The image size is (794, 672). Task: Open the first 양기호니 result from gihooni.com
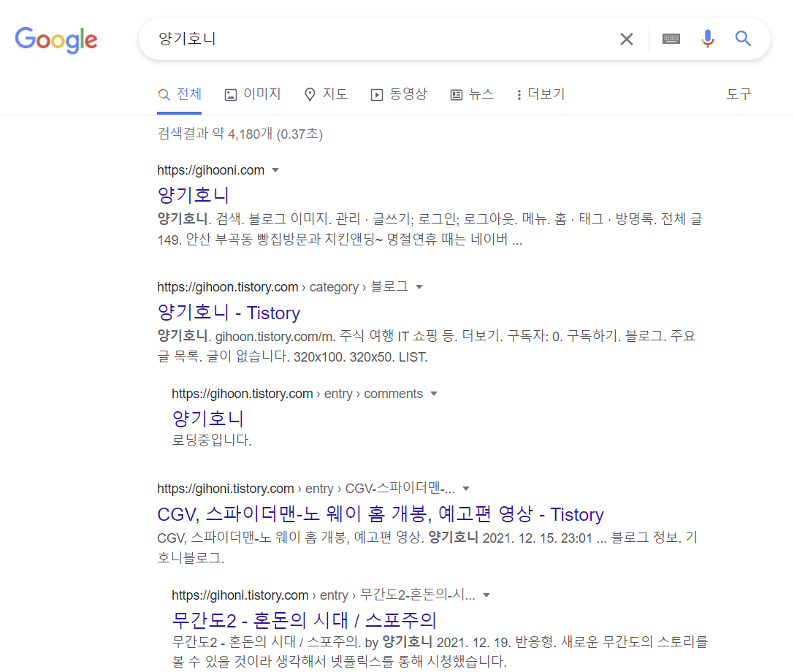tap(194, 195)
